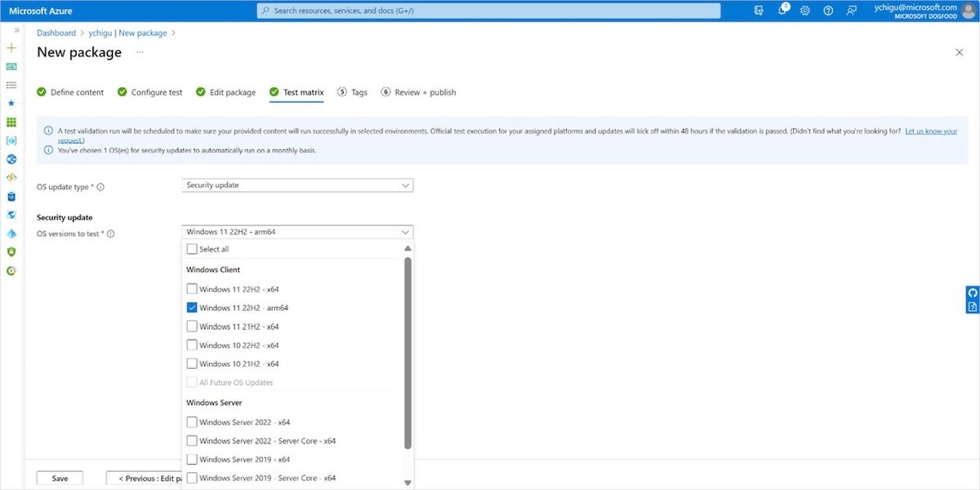The height and width of the screenshot is (490, 980).
Task: Open the resource groups bracket-cube icon
Action: [11, 140]
